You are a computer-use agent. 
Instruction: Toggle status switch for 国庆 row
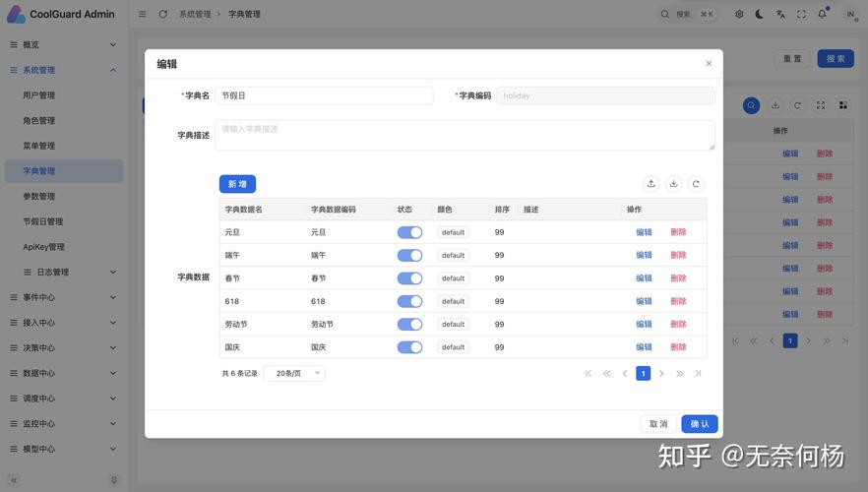(409, 347)
